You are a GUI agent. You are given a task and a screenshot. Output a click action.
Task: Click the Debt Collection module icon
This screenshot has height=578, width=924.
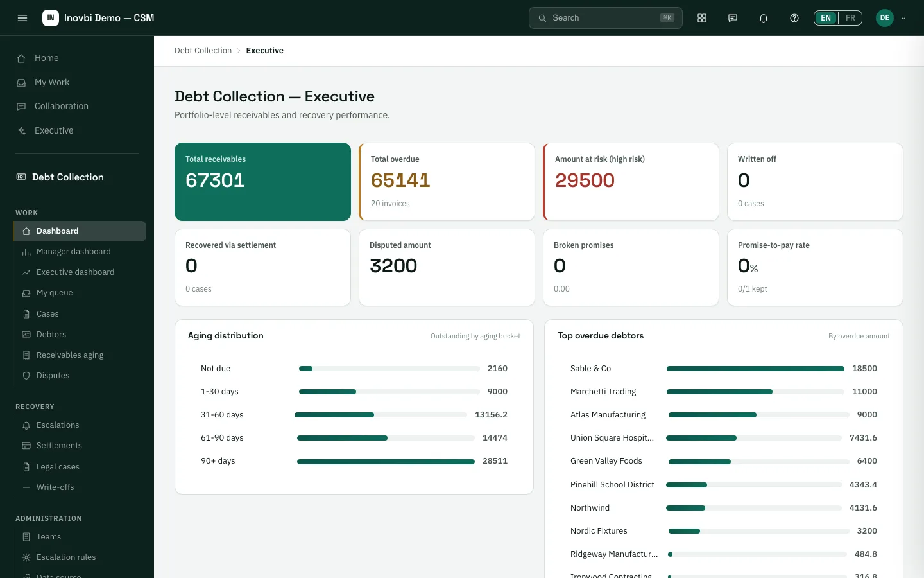click(x=21, y=177)
